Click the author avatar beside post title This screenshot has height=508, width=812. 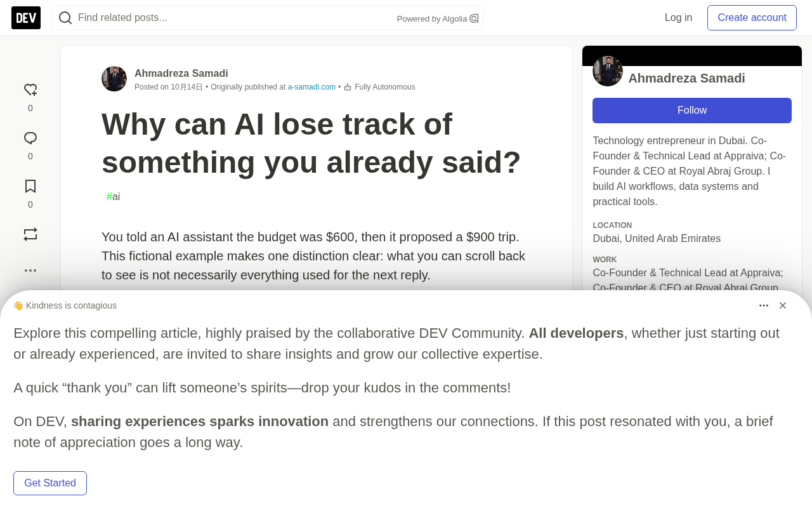tap(114, 79)
